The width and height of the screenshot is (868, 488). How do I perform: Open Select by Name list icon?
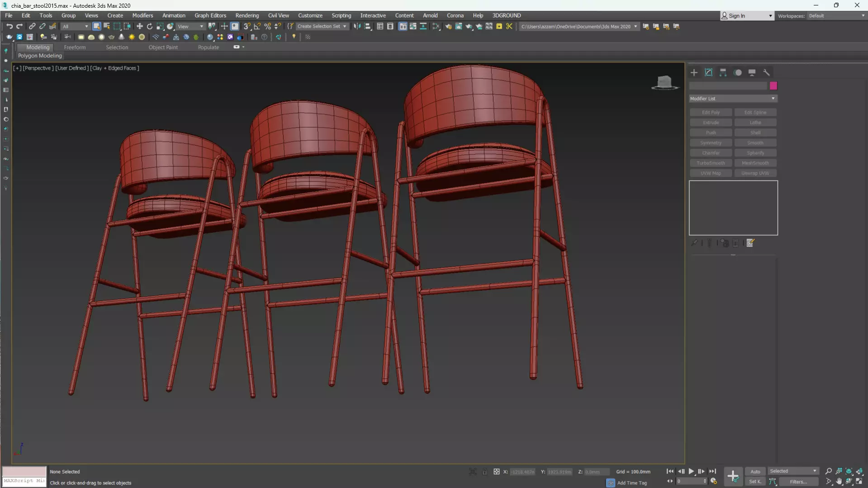[x=107, y=26]
